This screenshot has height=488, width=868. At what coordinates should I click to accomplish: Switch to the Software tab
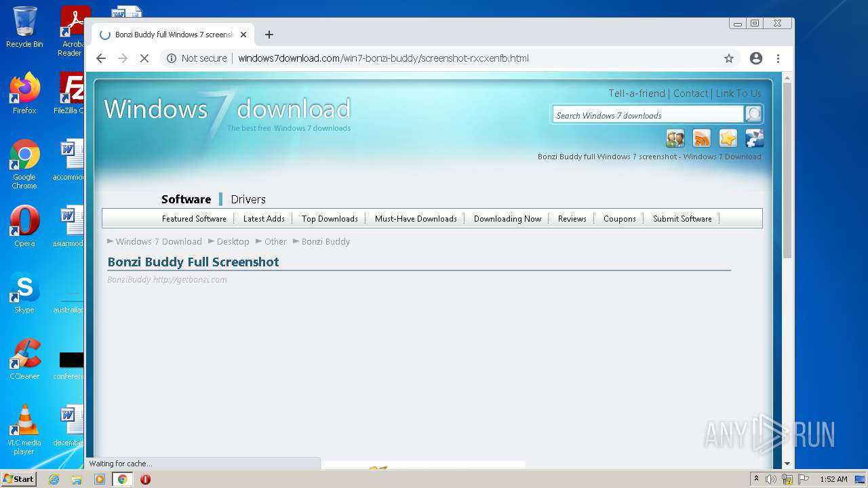click(x=186, y=199)
